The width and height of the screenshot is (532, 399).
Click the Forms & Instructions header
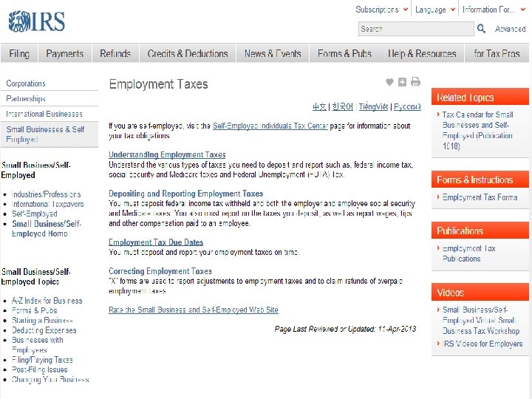[480, 180]
